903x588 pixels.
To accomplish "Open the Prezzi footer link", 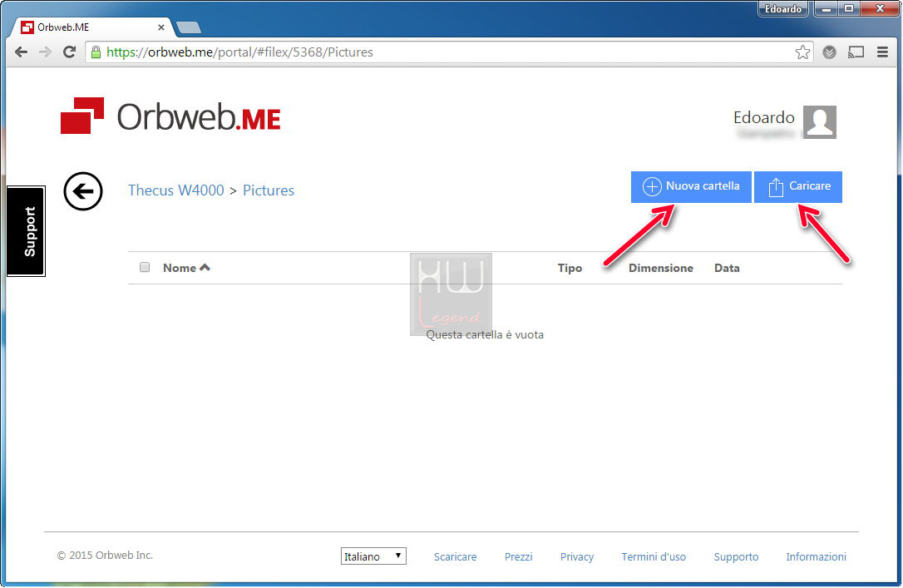I will [518, 557].
